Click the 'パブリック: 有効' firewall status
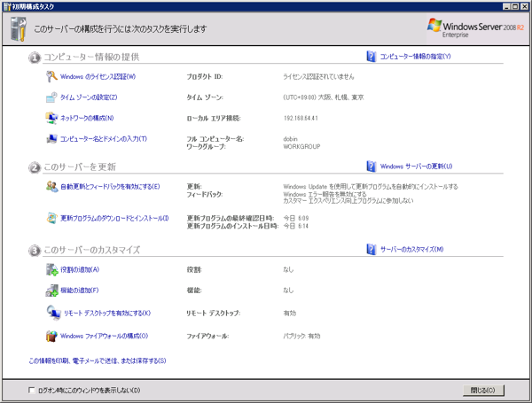The width and height of the screenshot is (532, 403). point(301,336)
